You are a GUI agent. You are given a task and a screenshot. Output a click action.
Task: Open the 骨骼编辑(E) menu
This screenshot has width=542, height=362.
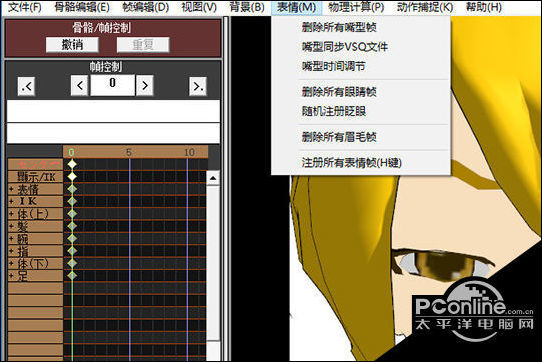(x=82, y=7)
